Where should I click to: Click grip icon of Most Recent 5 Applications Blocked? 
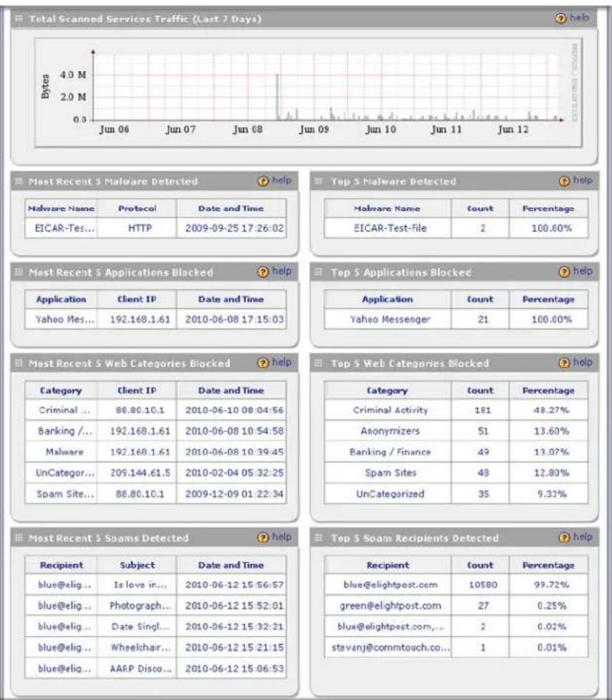[18, 272]
